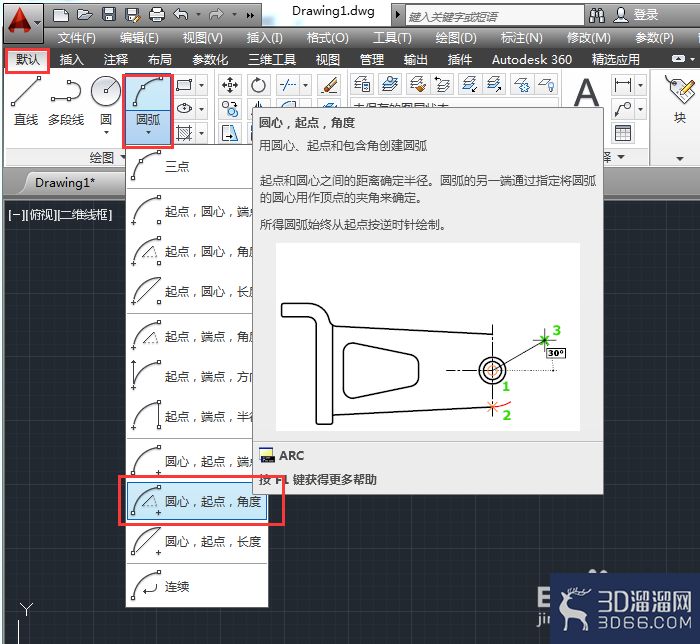The height and width of the screenshot is (644, 700).
Task: Open Layer Properties manager icon
Action: point(362,84)
